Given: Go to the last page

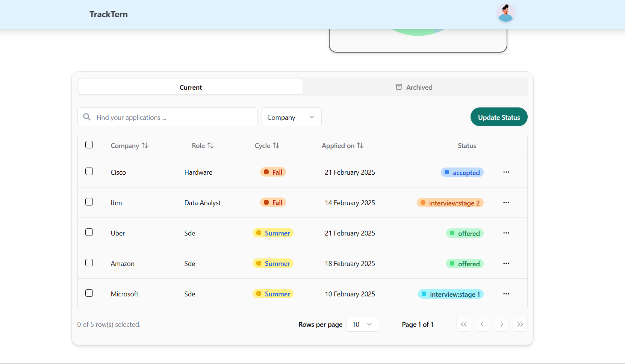Looking at the screenshot, I should [x=520, y=324].
